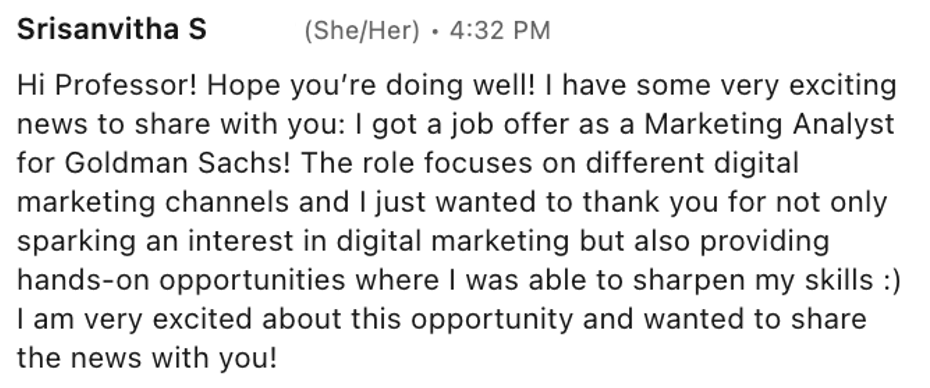Click "Goldman Sachs!" in the message
Image resolution: width=930 pixels, height=388 pixels.
pos(178,163)
